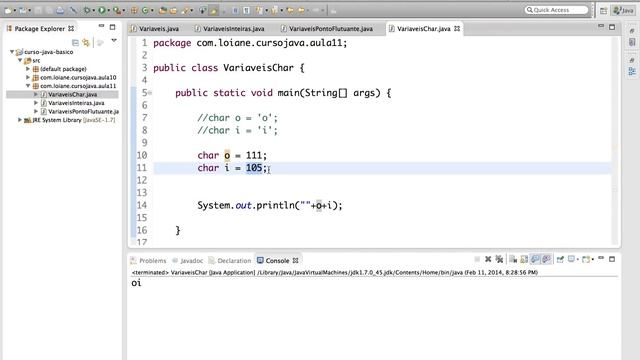
Task: Collapse main method fold marker line 5
Action: 150,93
